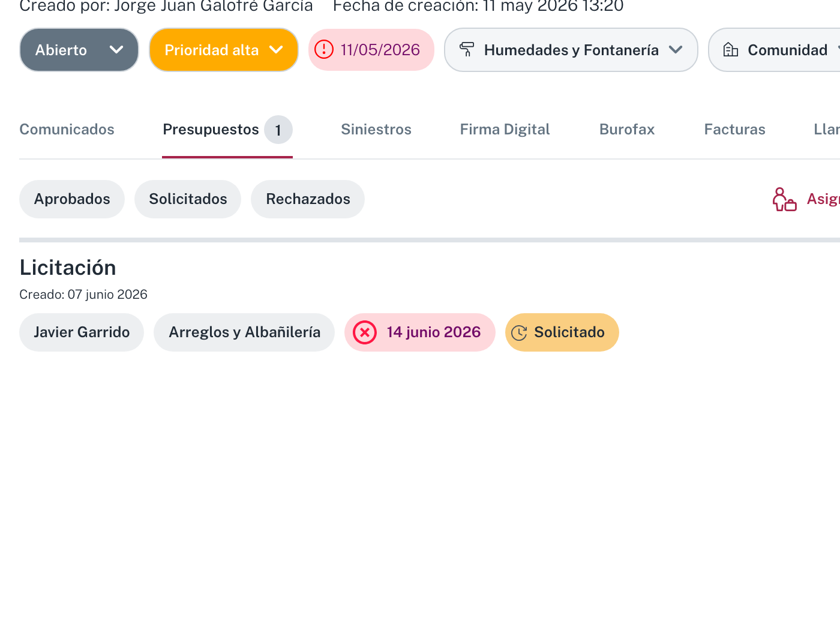The image size is (840, 624).
Task: Click the 14 junio 2026 deadline badge
Action: coord(420,332)
